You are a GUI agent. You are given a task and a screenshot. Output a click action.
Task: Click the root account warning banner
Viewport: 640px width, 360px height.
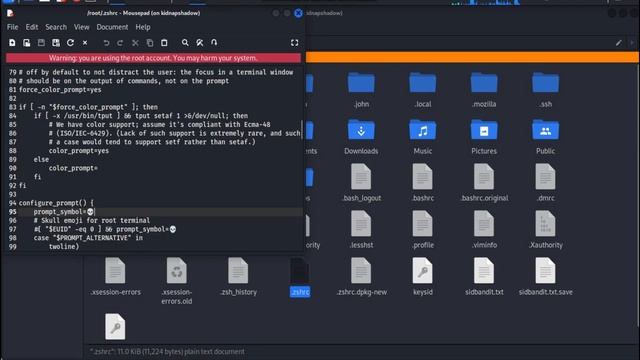[x=153, y=58]
